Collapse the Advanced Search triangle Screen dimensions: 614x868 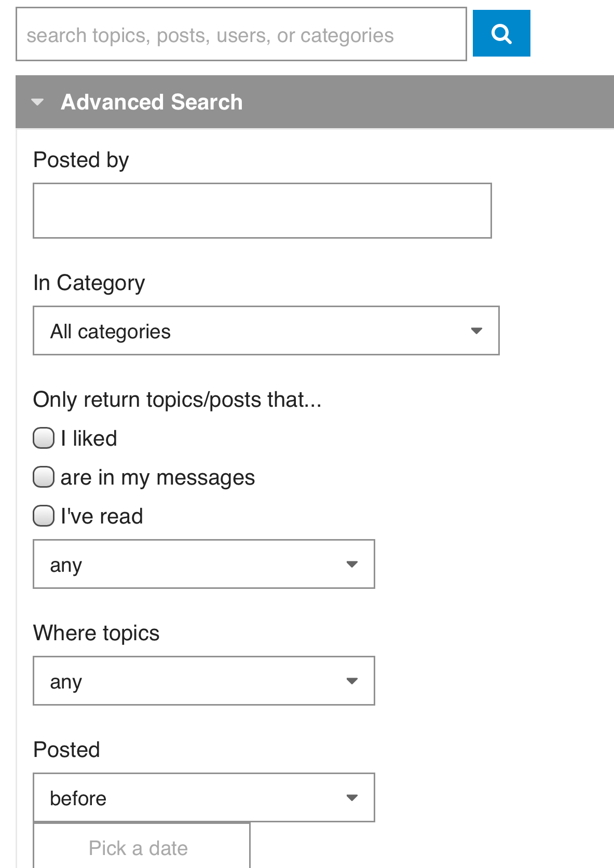point(37,102)
